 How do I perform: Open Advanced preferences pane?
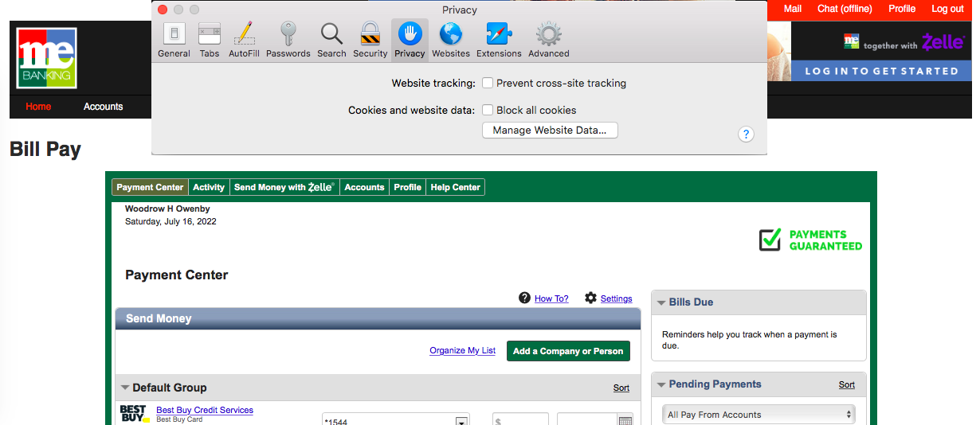[x=548, y=40]
